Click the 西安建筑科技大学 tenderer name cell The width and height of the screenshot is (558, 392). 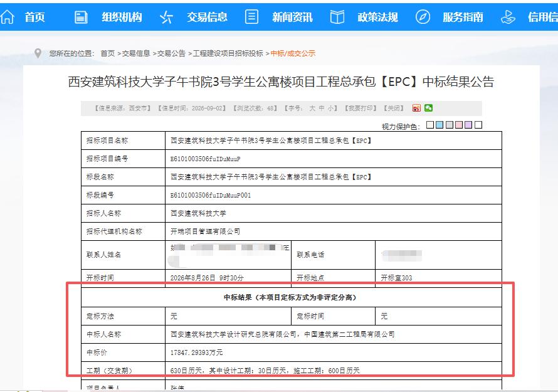point(334,213)
